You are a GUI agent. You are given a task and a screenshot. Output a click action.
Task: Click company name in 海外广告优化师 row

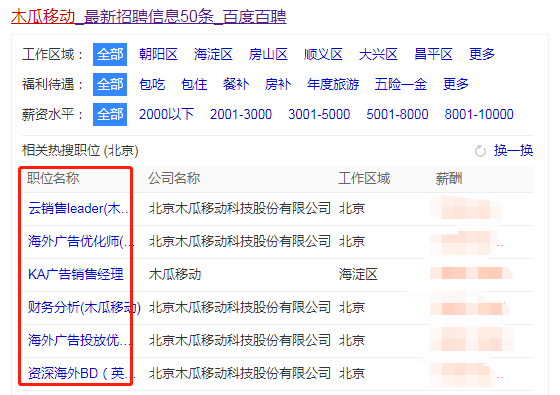click(240, 241)
